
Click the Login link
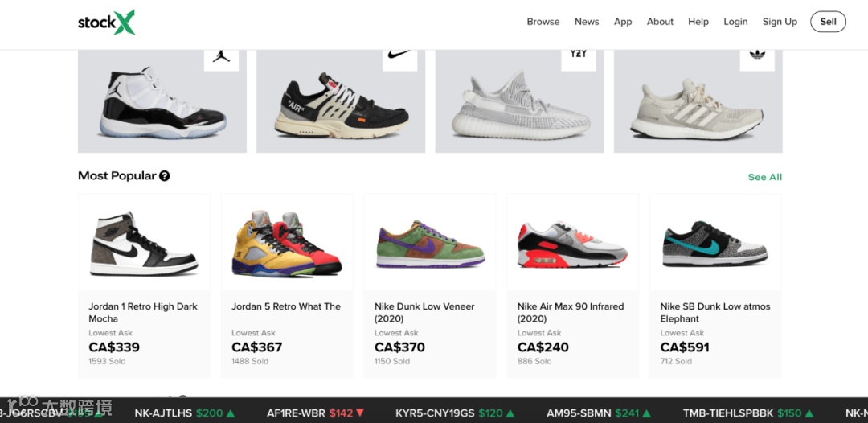(735, 22)
